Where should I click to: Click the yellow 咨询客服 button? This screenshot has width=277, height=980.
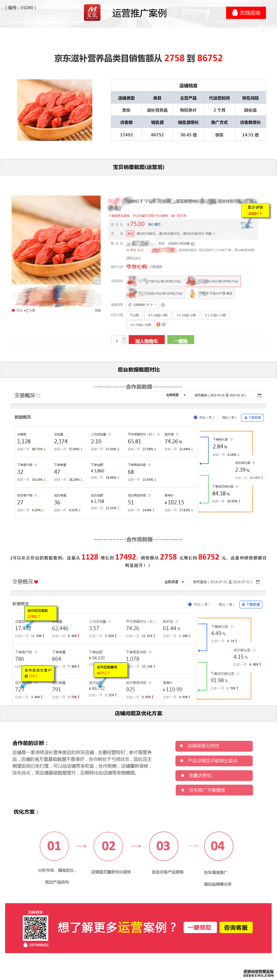pyautogui.click(x=236, y=927)
